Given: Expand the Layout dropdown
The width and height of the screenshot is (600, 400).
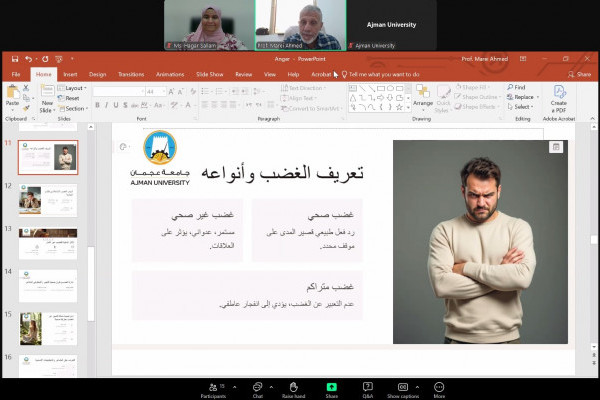Looking at the screenshot, I should [75, 88].
